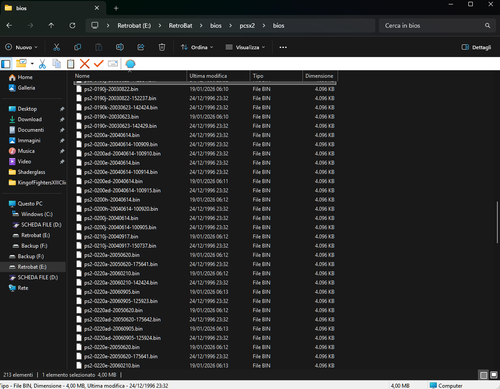Toggle the Dettagli pane button
This screenshot has height=389, width=500.
tap(476, 47)
